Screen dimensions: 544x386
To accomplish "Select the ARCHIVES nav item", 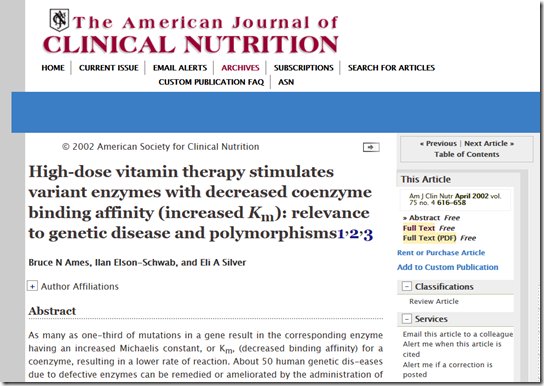I will tap(240, 68).
